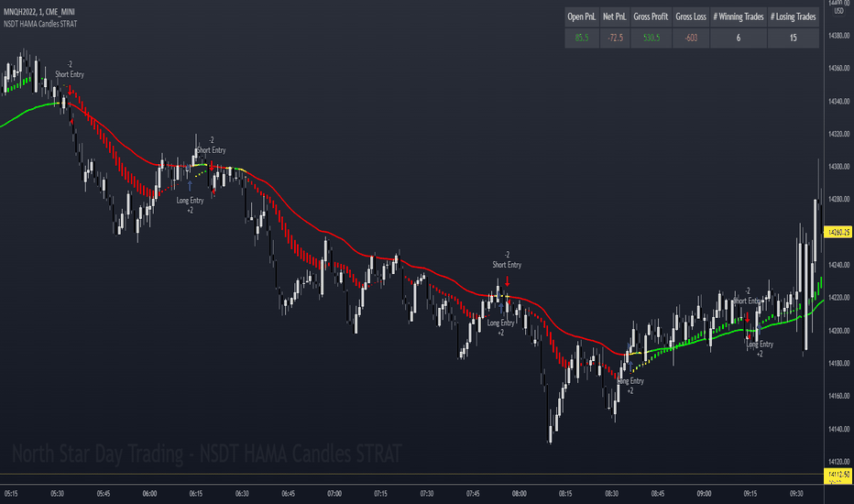Click the 08:00 time axis label

point(520,494)
